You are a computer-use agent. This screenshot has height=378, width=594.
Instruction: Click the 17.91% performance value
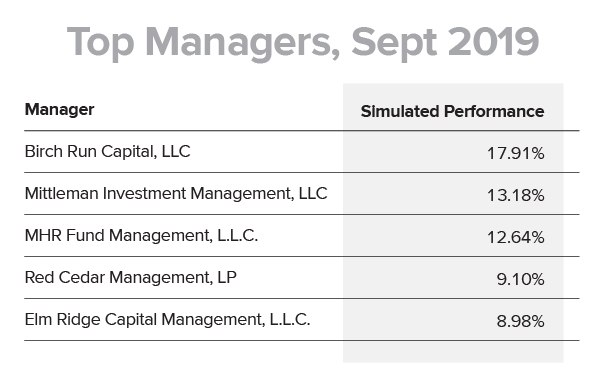pyautogui.click(x=516, y=153)
